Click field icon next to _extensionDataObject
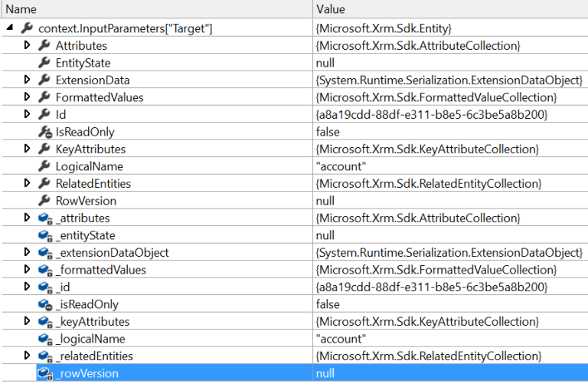The height and width of the screenshot is (384, 588). [x=45, y=253]
